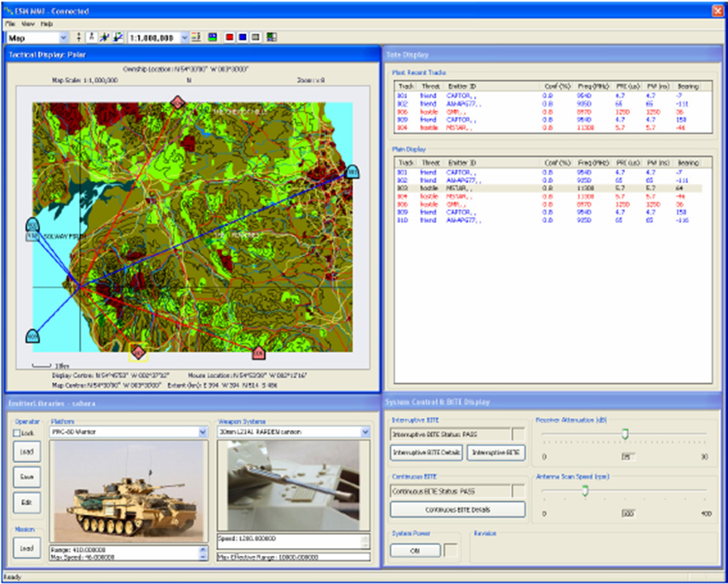728x584 pixels.
Task: Expand the 1:1,000,000 map scale dropdown
Action: 184,37
